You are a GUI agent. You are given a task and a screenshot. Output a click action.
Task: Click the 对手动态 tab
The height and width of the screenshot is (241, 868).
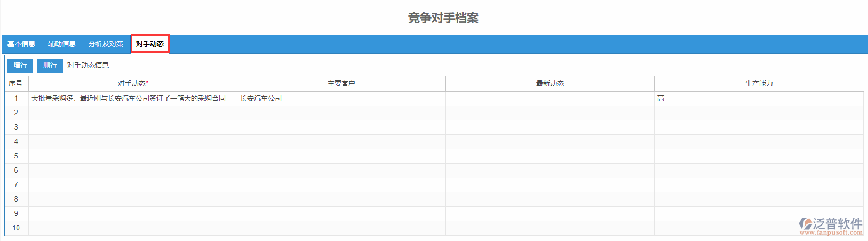tap(150, 44)
